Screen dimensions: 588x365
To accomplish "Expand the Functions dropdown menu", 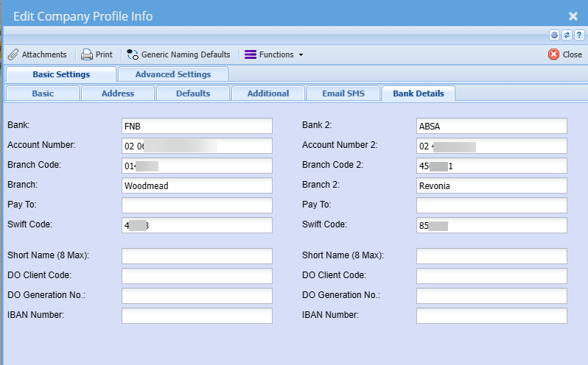I will [274, 54].
